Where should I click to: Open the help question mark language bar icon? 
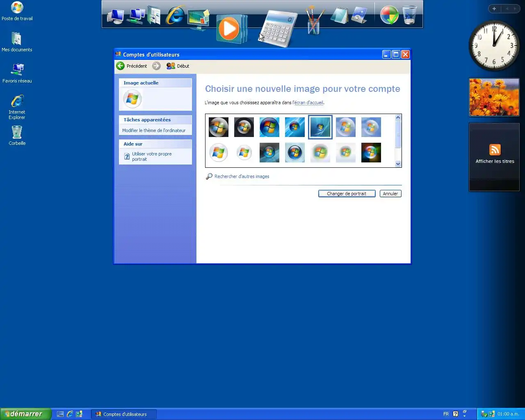click(455, 414)
